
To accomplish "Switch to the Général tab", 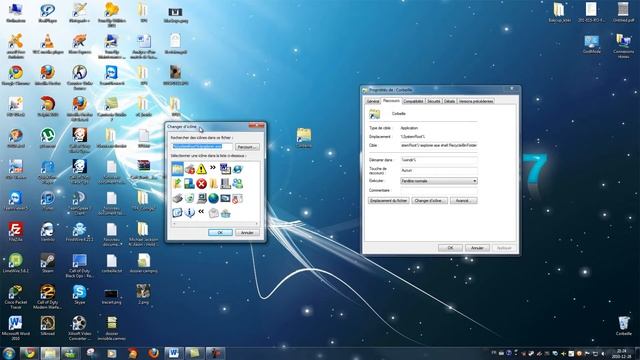I will tap(372, 101).
